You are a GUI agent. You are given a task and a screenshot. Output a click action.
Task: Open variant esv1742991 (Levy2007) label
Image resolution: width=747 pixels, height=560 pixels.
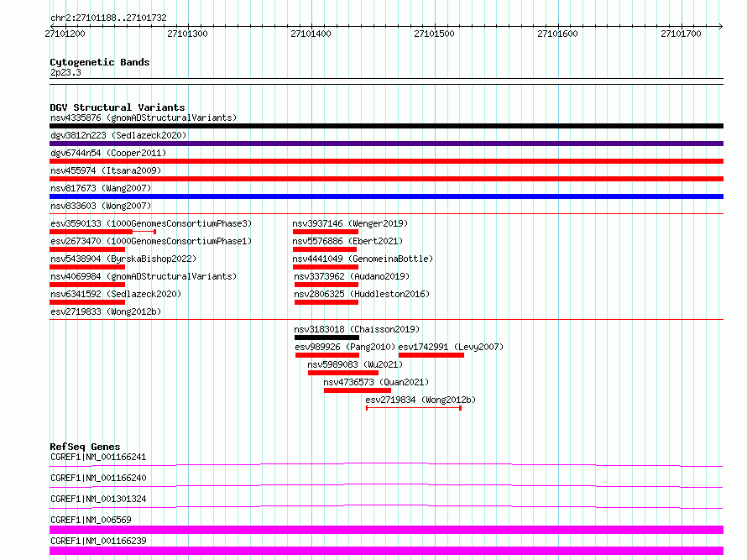click(x=451, y=347)
